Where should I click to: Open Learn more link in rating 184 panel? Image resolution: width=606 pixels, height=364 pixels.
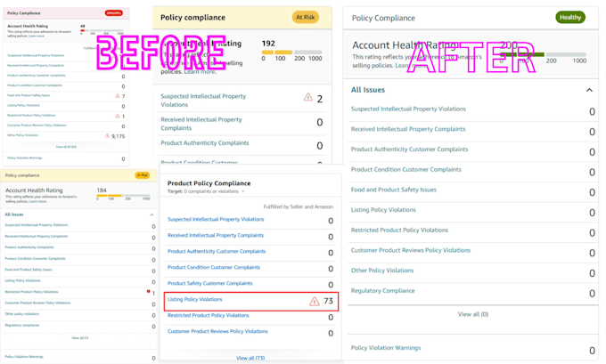click(x=38, y=201)
